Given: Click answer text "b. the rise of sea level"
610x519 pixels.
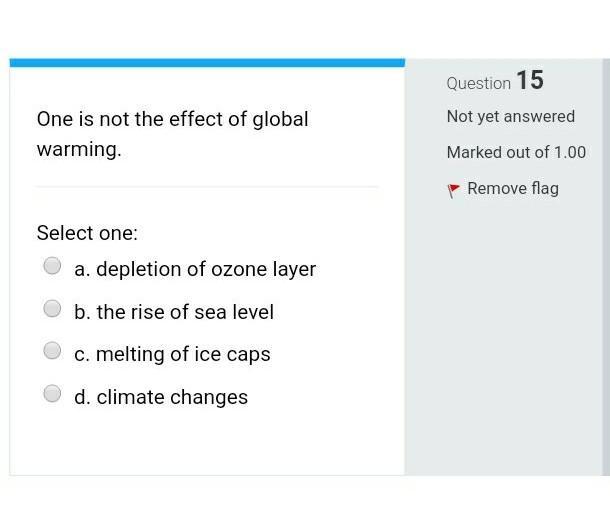Looking at the screenshot, I should (x=174, y=312).
